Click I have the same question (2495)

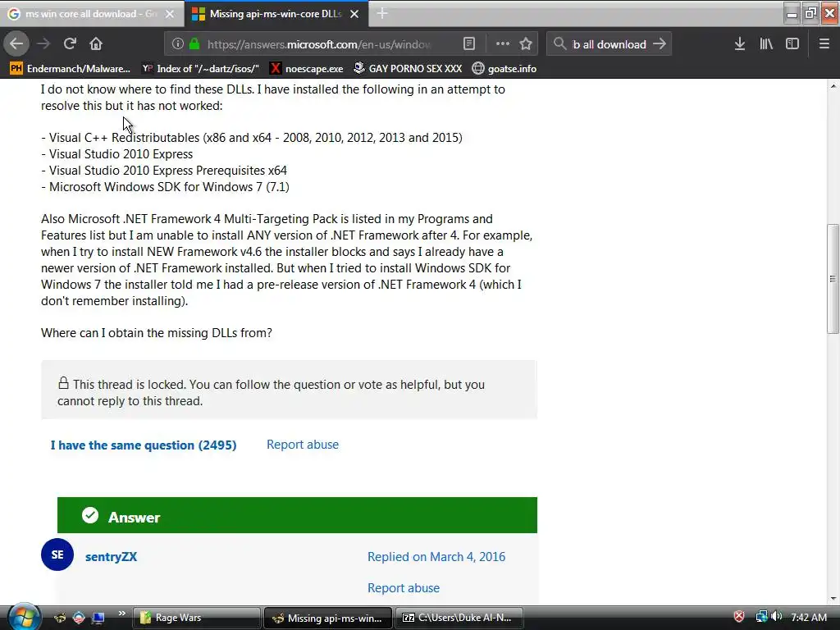click(144, 445)
